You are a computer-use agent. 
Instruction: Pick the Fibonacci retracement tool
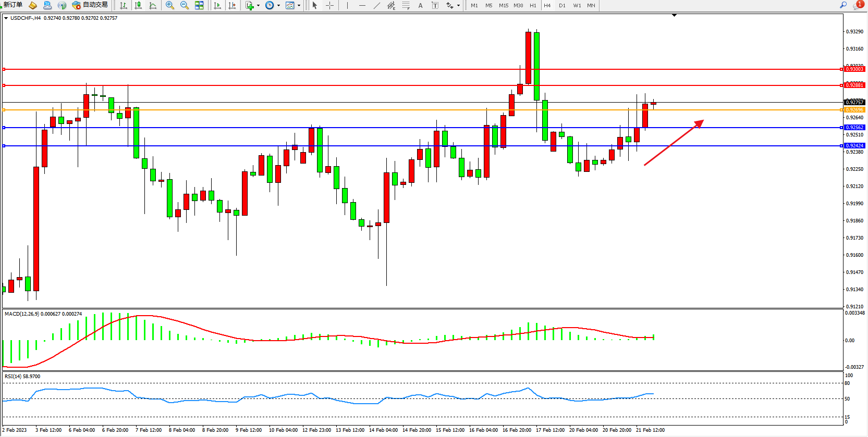point(406,5)
